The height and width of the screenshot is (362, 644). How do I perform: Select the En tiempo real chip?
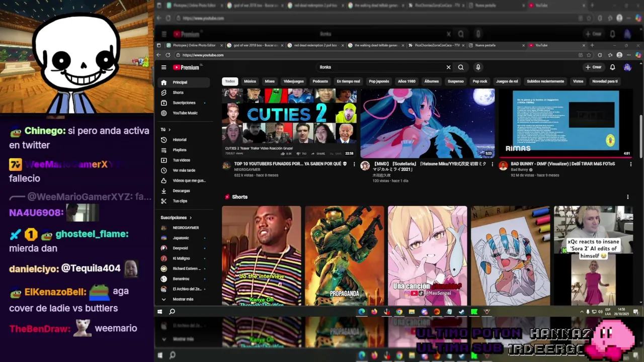(348, 81)
